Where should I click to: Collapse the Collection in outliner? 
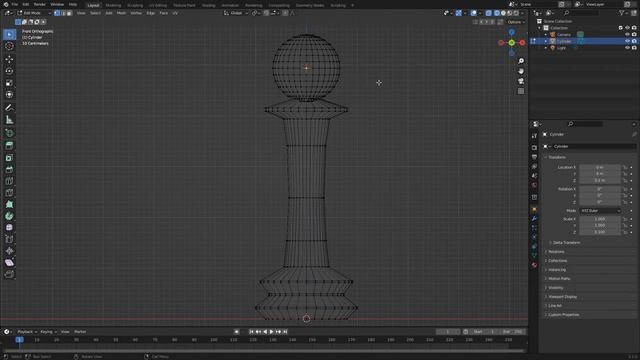click(x=540, y=28)
